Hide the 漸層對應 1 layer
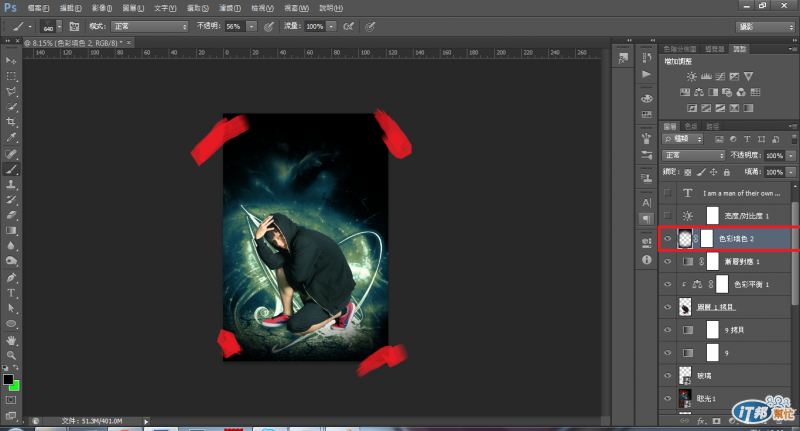Image resolution: width=800 pixels, height=431 pixels. point(667,261)
